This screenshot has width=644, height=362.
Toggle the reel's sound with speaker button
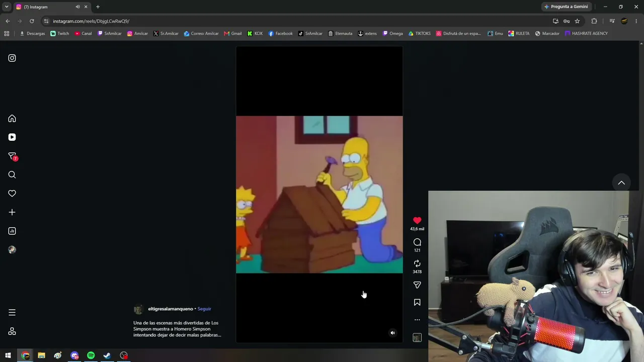pyautogui.click(x=392, y=333)
